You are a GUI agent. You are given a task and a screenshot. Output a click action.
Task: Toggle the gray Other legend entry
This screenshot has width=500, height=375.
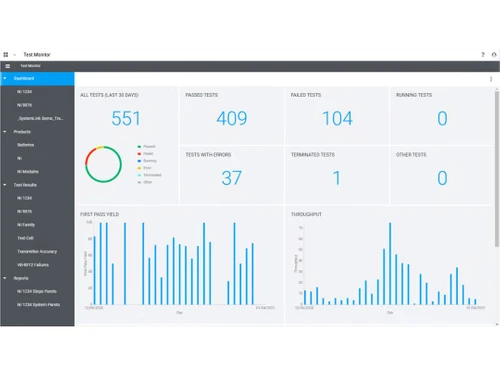click(145, 182)
